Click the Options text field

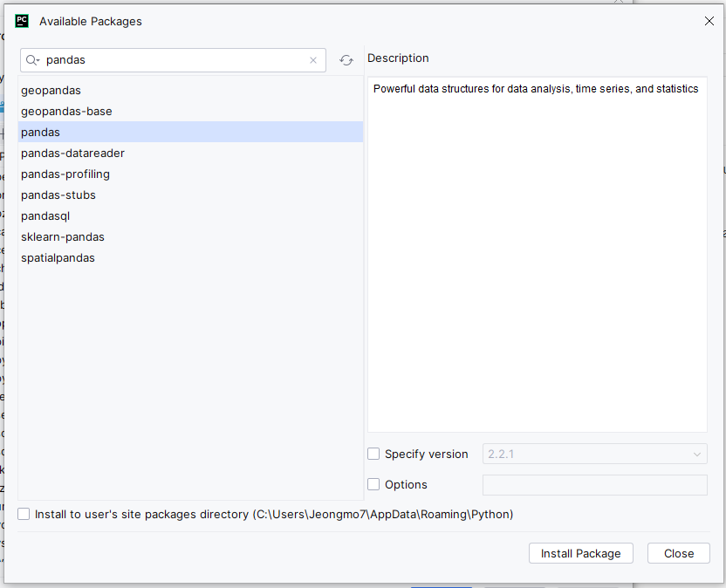coord(595,485)
